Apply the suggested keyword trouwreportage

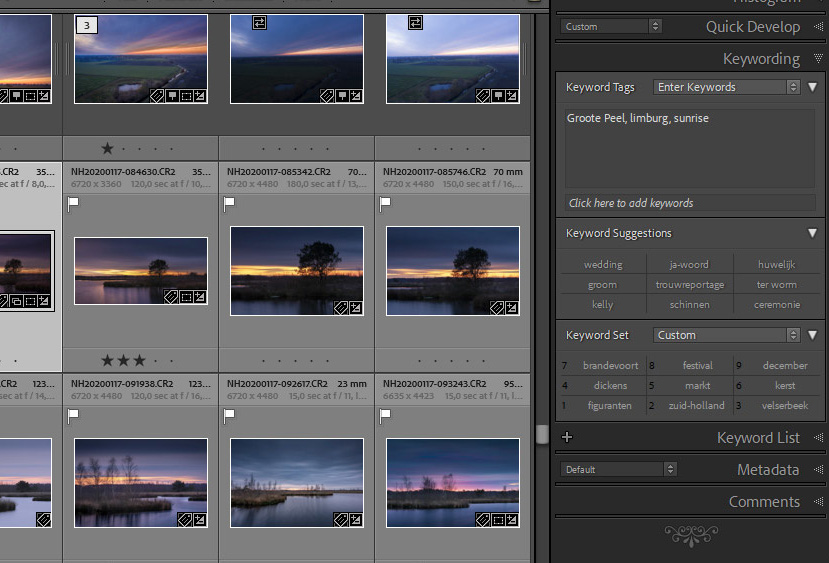[689, 284]
